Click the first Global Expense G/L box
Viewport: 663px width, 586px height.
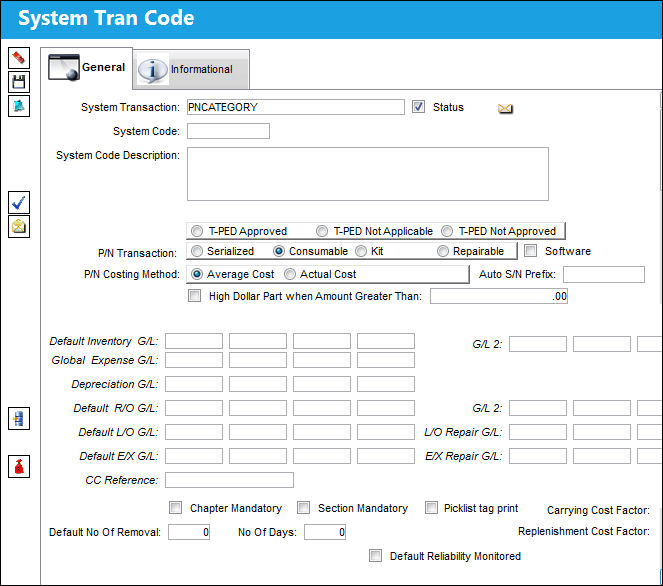coord(194,360)
